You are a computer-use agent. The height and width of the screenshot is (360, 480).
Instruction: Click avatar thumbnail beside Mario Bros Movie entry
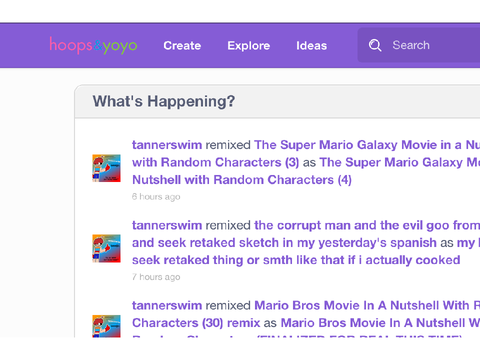pos(106,326)
